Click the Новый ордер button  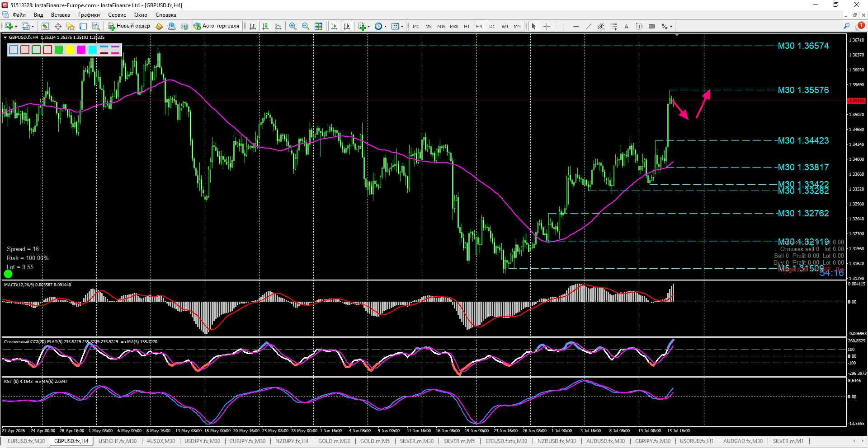pyautogui.click(x=129, y=26)
